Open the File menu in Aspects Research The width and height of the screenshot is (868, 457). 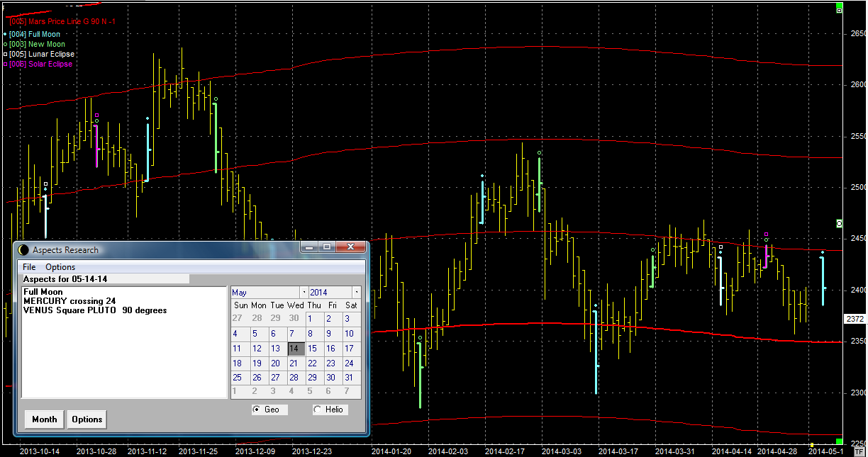(x=29, y=267)
